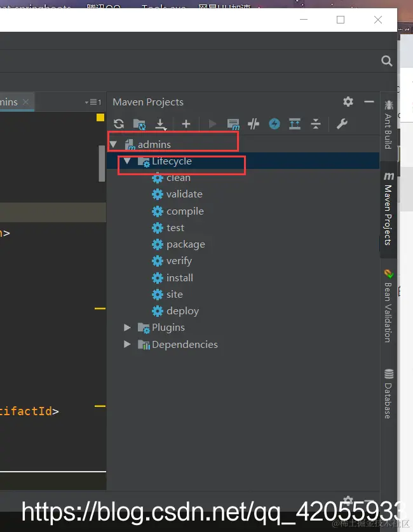Select the install lifecycle goal
Image resolution: width=413 pixels, height=532 pixels.
(180, 278)
